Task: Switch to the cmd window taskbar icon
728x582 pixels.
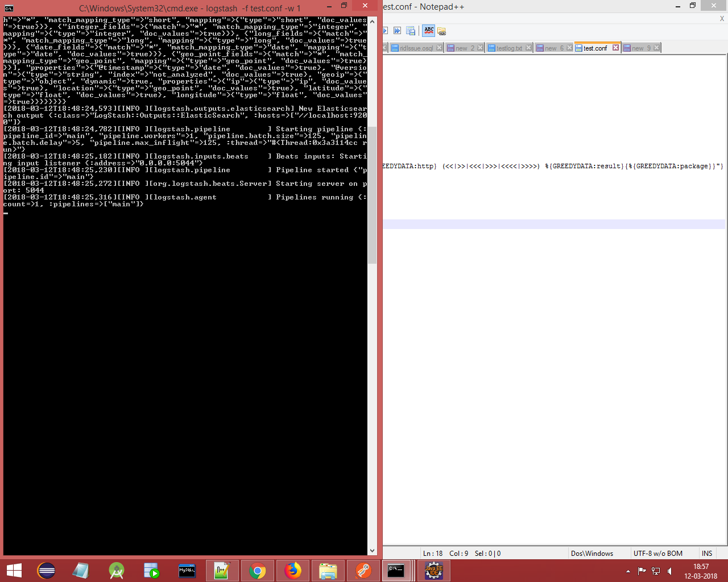Action: (396, 571)
